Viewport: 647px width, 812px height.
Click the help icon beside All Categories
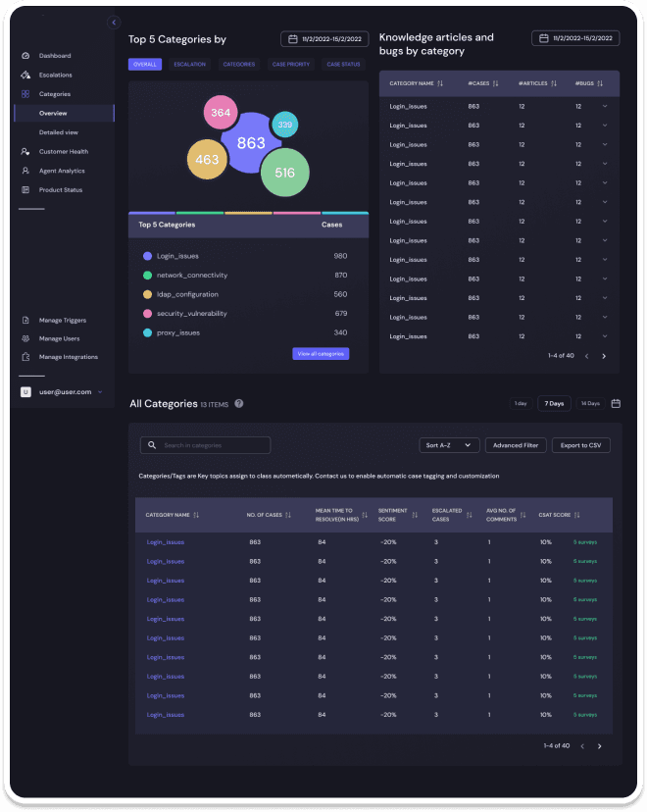238,403
